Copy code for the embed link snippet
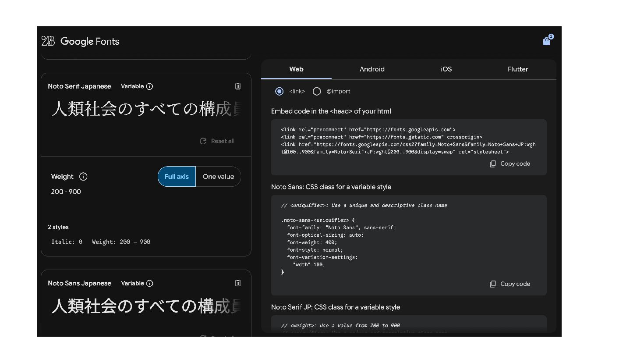644x363 pixels. [x=510, y=164]
